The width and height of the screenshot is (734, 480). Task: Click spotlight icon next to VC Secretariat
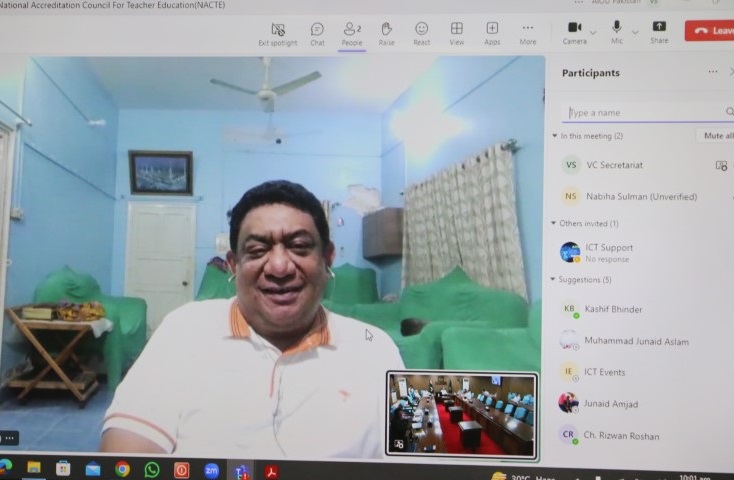tap(721, 165)
